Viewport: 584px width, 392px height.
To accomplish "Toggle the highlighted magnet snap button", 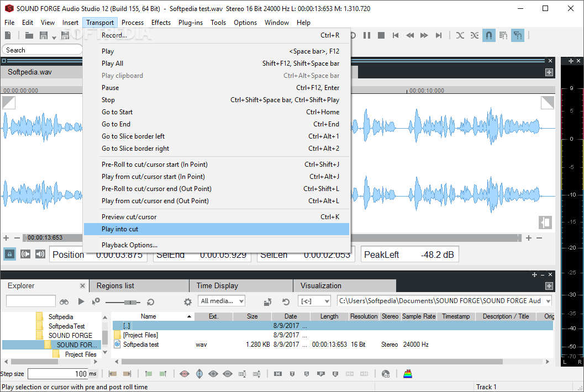I will (x=488, y=35).
